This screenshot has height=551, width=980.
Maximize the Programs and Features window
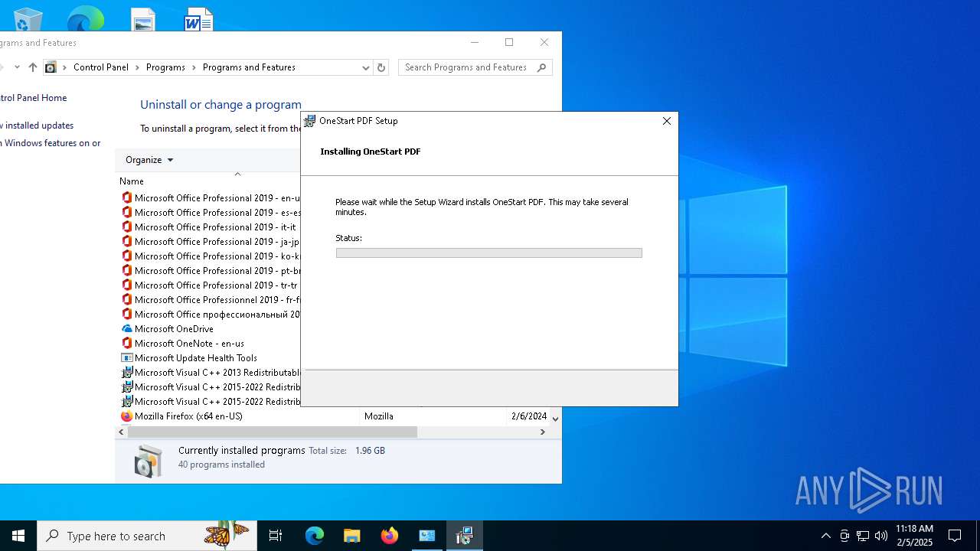click(x=509, y=42)
